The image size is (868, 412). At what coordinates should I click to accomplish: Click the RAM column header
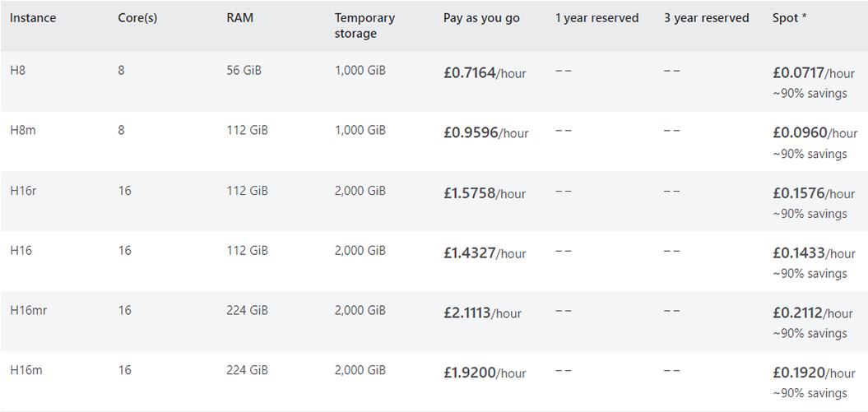[x=239, y=18]
